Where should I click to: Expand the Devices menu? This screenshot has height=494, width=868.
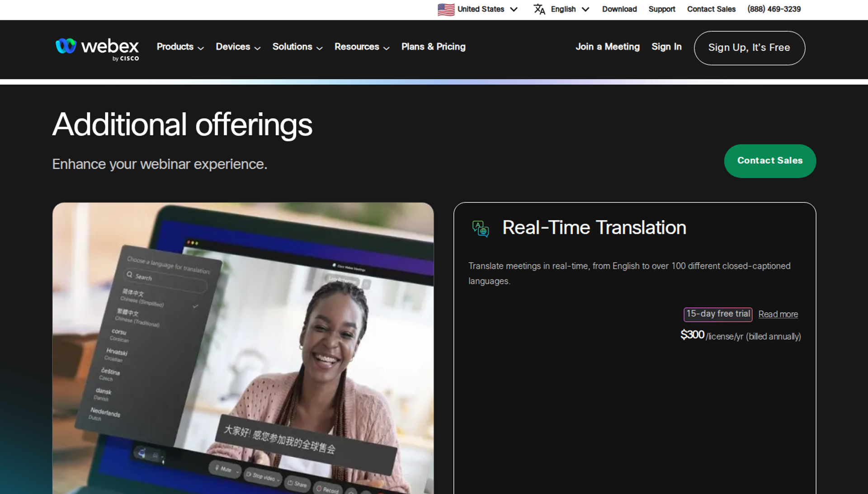[x=238, y=47]
